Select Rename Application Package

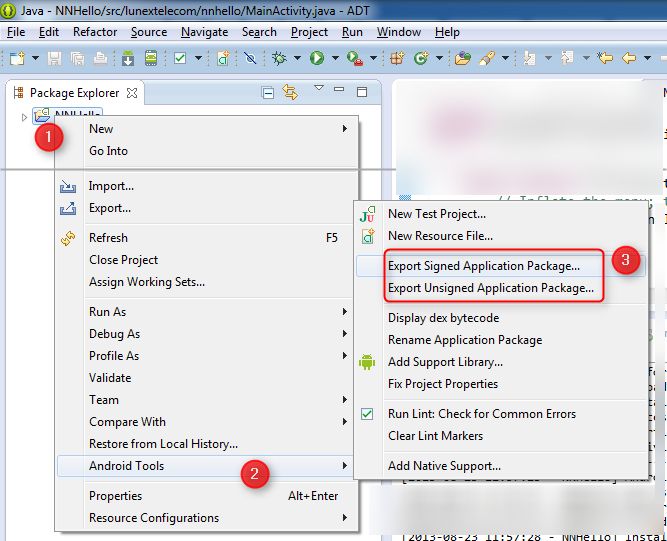tap(501, 340)
